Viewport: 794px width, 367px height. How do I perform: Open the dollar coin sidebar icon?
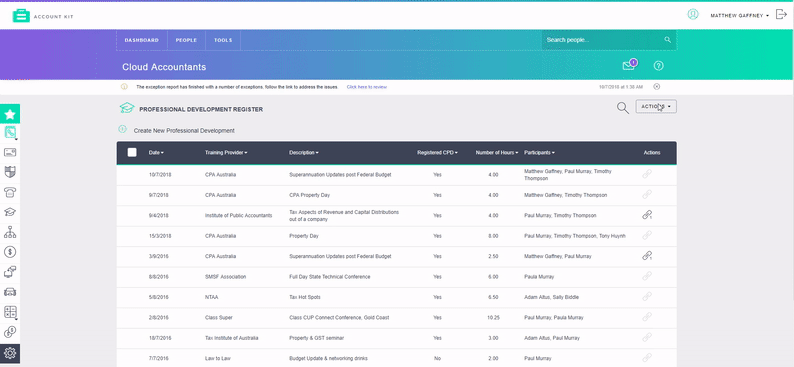(10, 251)
